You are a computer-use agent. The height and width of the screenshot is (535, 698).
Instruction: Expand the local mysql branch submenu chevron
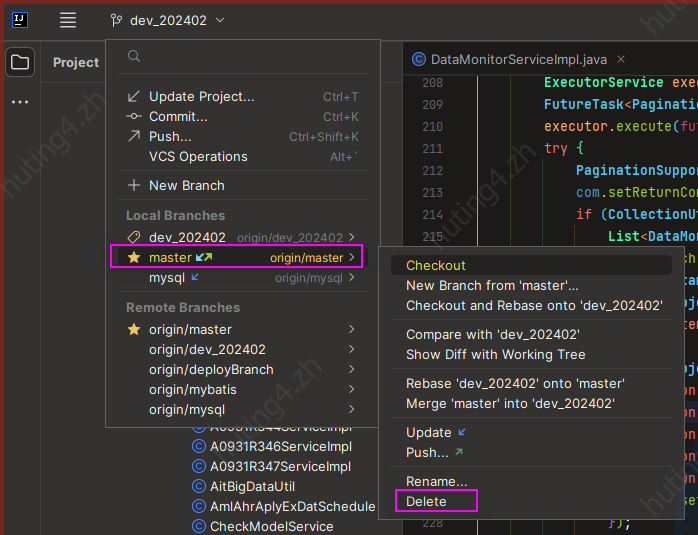[352, 277]
